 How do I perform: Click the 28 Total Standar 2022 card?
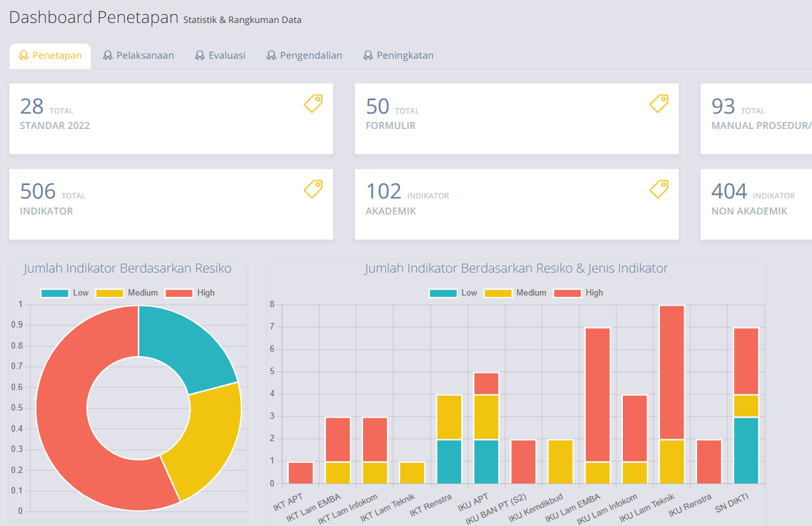pos(171,119)
